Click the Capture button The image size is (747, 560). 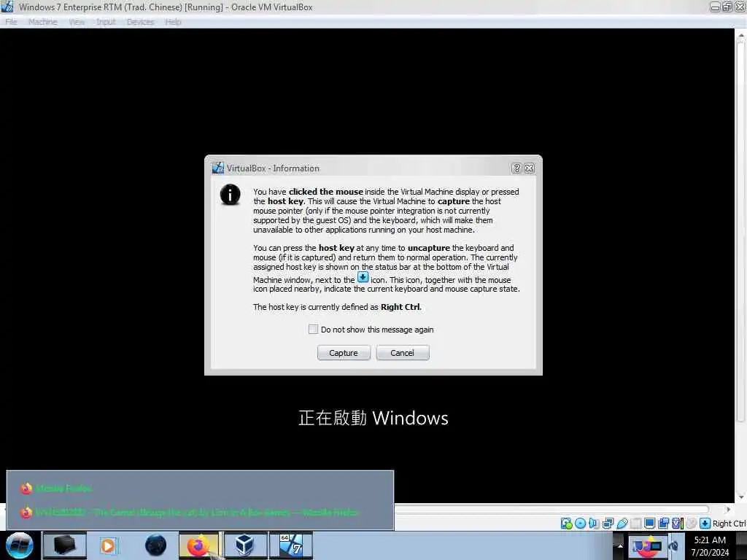tap(344, 353)
